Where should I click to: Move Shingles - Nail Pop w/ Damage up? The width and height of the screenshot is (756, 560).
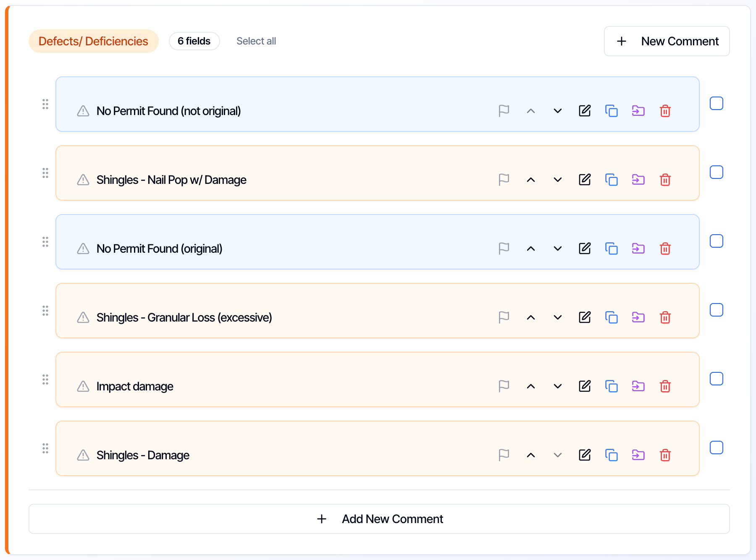pyautogui.click(x=531, y=180)
